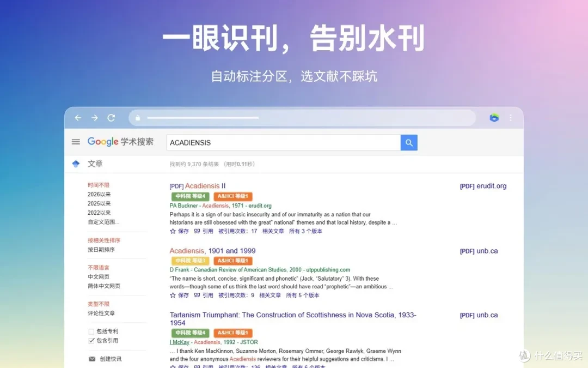This screenshot has height=368, width=588.
Task: Restrict results to 中文网页
Action: click(x=99, y=277)
